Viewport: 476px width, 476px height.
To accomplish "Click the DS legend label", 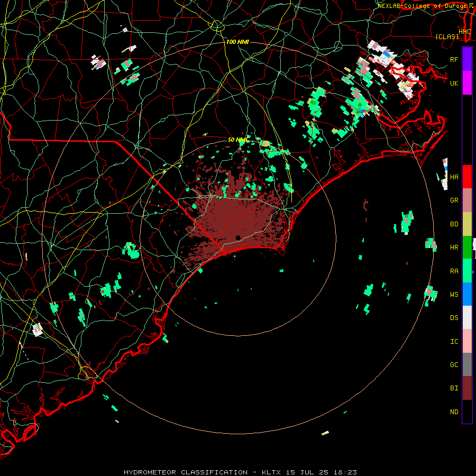I will (x=454, y=317).
